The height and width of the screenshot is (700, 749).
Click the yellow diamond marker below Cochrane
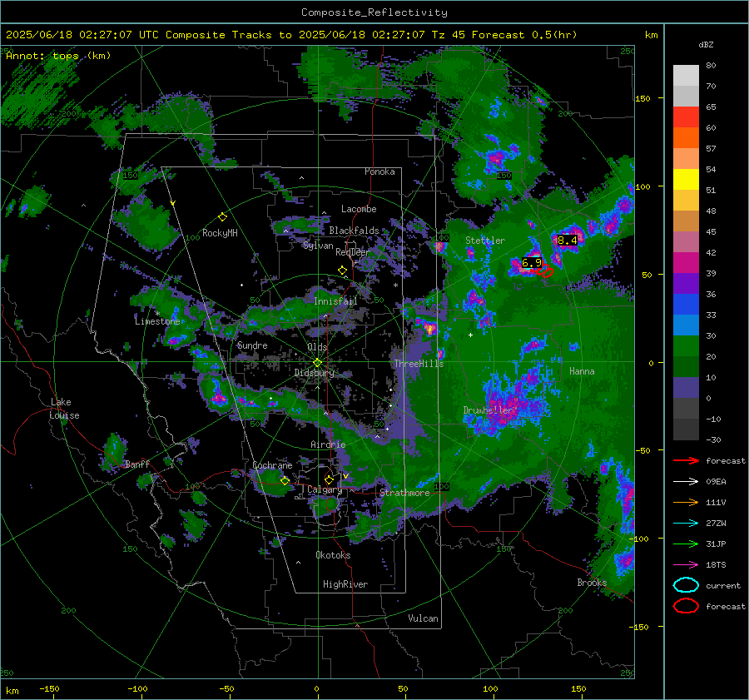tap(285, 481)
